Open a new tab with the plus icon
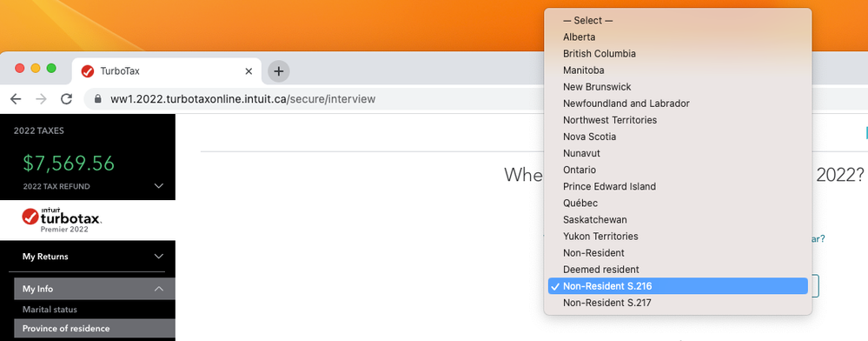The width and height of the screenshot is (868, 341). tap(278, 71)
